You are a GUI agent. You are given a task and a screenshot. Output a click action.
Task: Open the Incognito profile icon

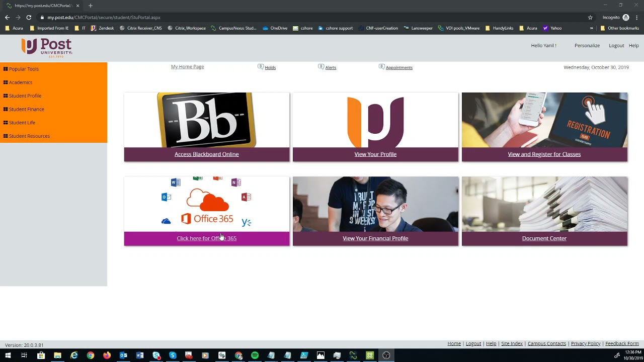[x=626, y=17]
